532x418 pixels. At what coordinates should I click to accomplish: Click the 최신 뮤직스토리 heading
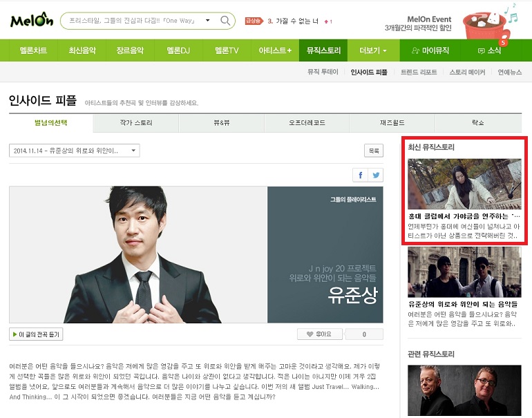(x=431, y=147)
